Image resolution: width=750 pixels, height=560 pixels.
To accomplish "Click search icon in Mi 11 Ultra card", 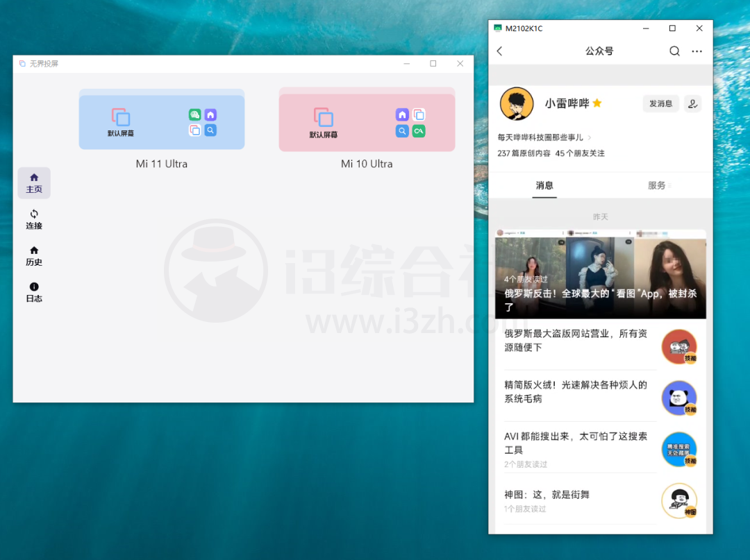I will [210, 130].
